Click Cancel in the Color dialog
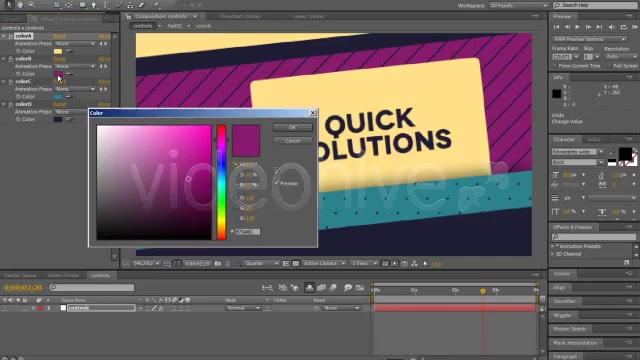This screenshot has width=640, height=360. pyautogui.click(x=293, y=141)
